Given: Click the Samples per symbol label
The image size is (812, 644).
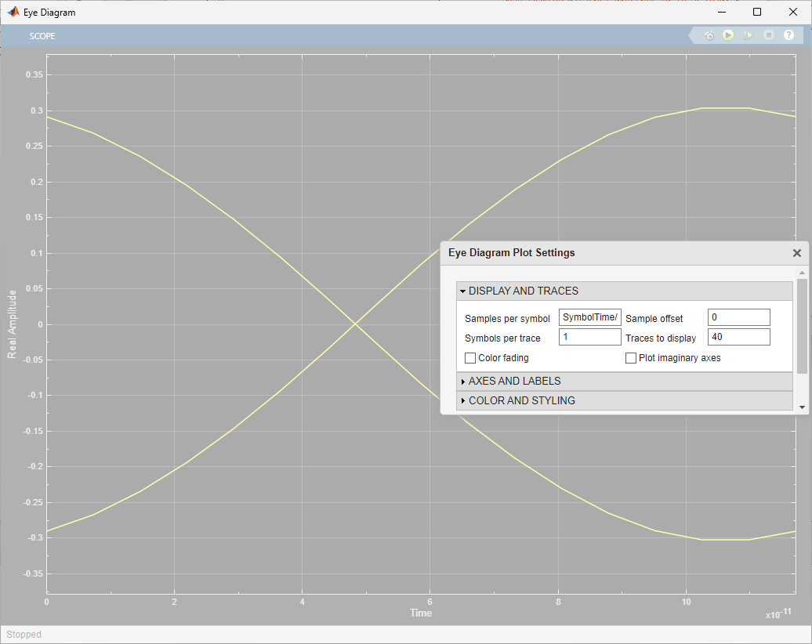Looking at the screenshot, I should [508, 318].
